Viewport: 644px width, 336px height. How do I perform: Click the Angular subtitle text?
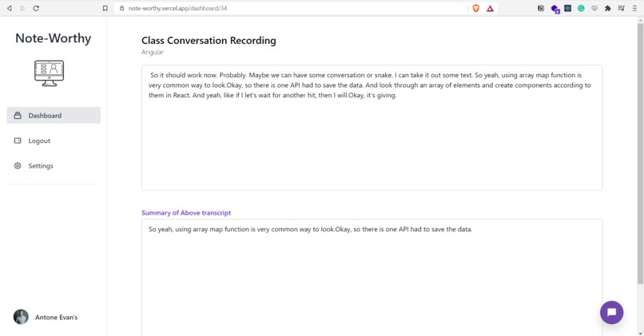coord(153,52)
